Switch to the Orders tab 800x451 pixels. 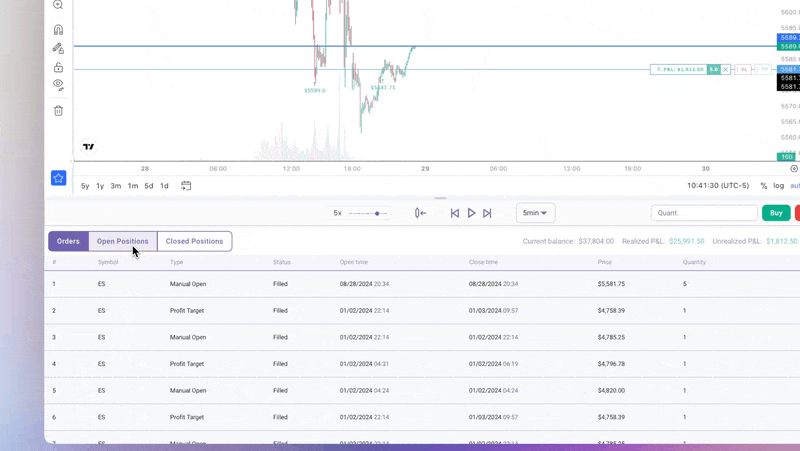[x=68, y=241]
